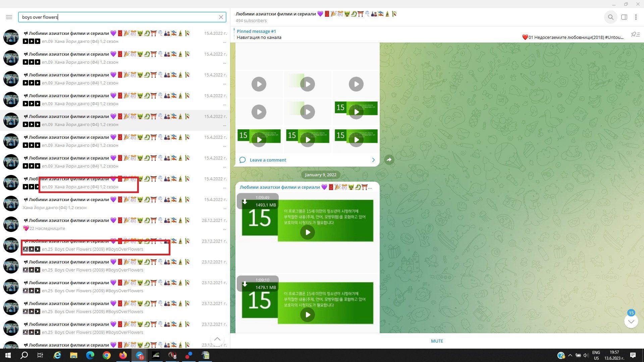644x362 pixels.
Task: Download the 1493.1 MB video
Action: click(x=245, y=201)
